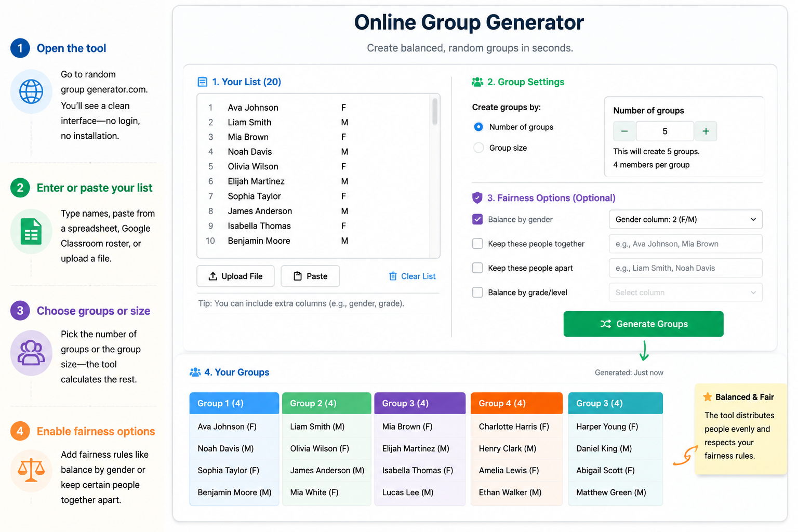Viewport: 798px width, 532px height.
Task: Click the upload arrow icon in Upload File
Action: point(213,276)
